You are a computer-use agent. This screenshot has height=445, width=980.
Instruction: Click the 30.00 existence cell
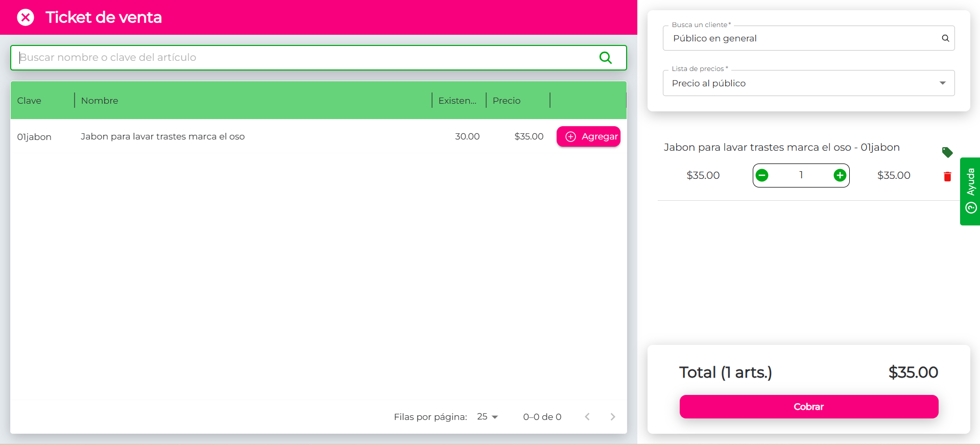(x=467, y=136)
